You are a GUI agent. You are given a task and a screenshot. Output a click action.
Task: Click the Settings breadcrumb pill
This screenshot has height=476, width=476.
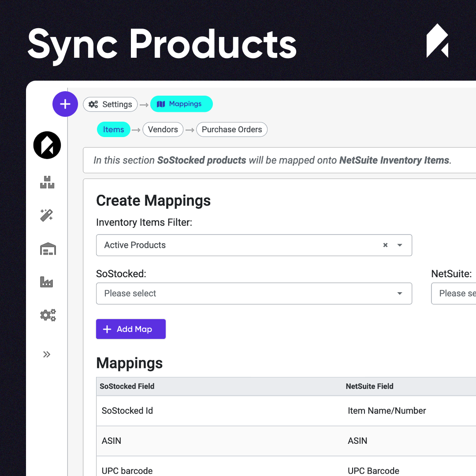point(110,104)
